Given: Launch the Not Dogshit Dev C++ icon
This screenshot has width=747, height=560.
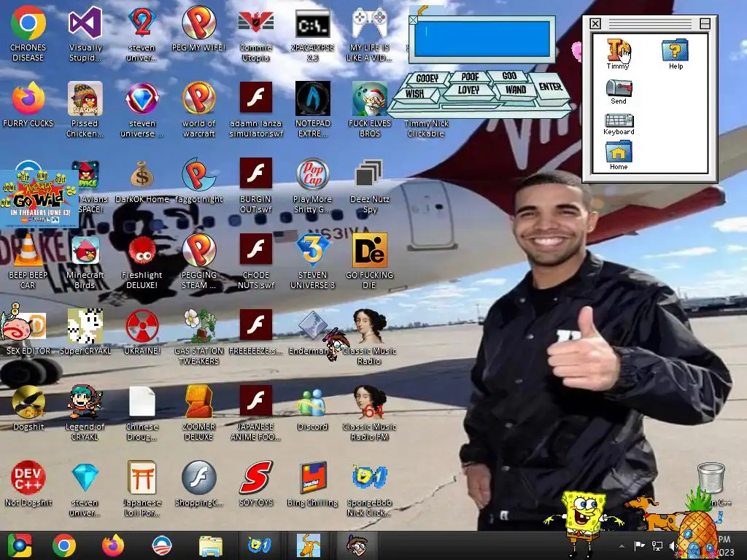Looking at the screenshot, I should [28, 478].
